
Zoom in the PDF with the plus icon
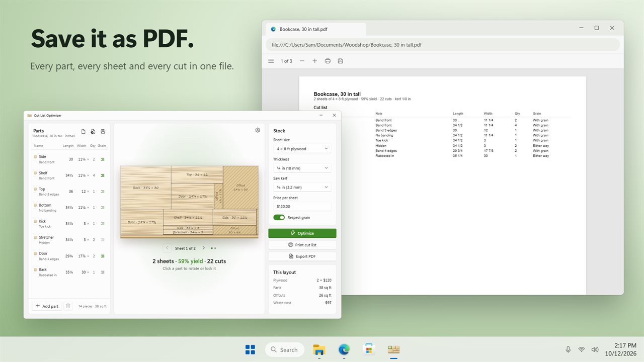click(x=315, y=61)
